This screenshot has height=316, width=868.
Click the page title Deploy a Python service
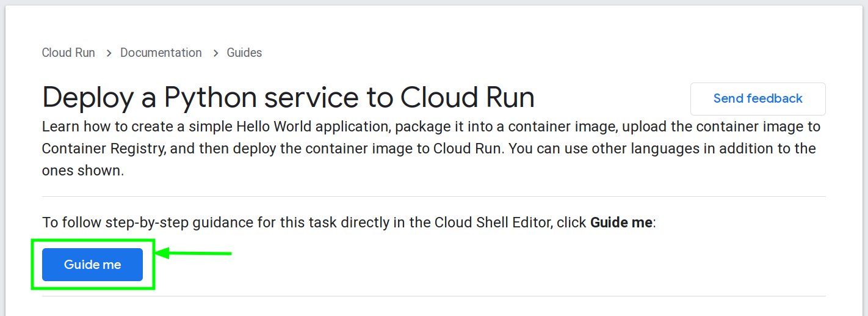tap(288, 97)
